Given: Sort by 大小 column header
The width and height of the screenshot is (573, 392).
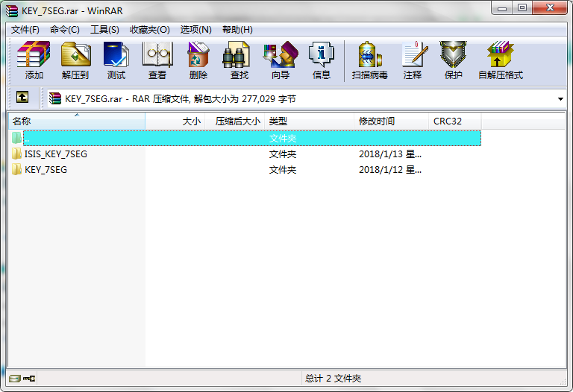Looking at the screenshot, I should [x=175, y=121].
